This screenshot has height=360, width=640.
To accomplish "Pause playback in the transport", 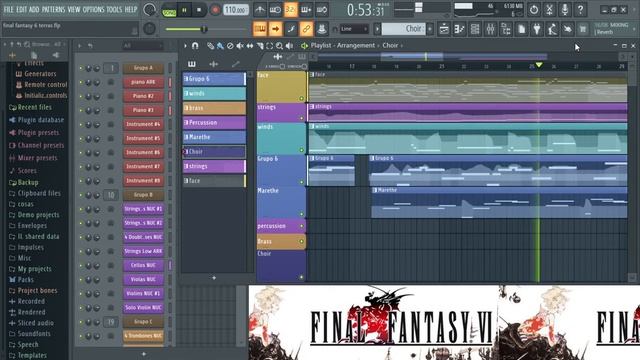I will coord(184,10).
